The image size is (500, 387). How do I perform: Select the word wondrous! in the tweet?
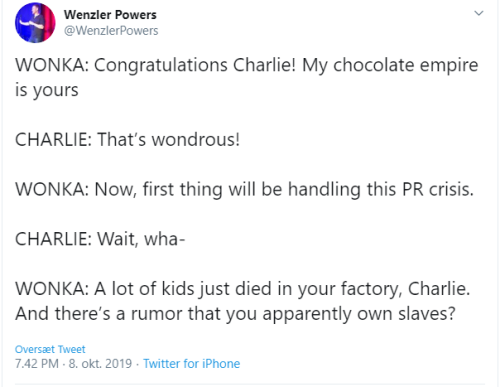[x=196, y=139]
